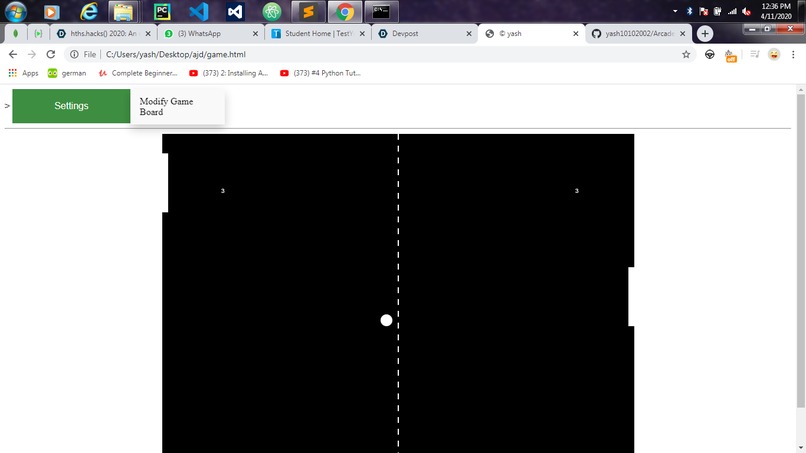
Task: Click the second pinned tab with play icon
Action: coord(38,33)
